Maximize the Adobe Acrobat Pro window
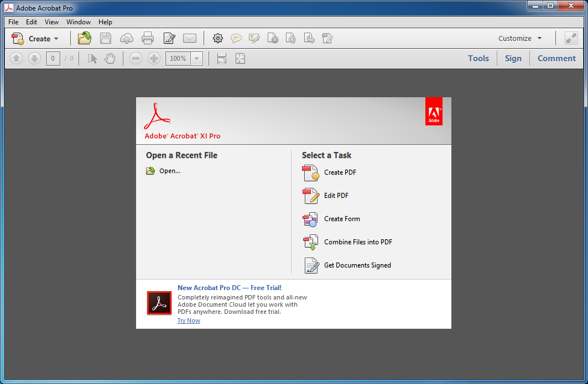The image size is (588, 384). pos(550,6)
